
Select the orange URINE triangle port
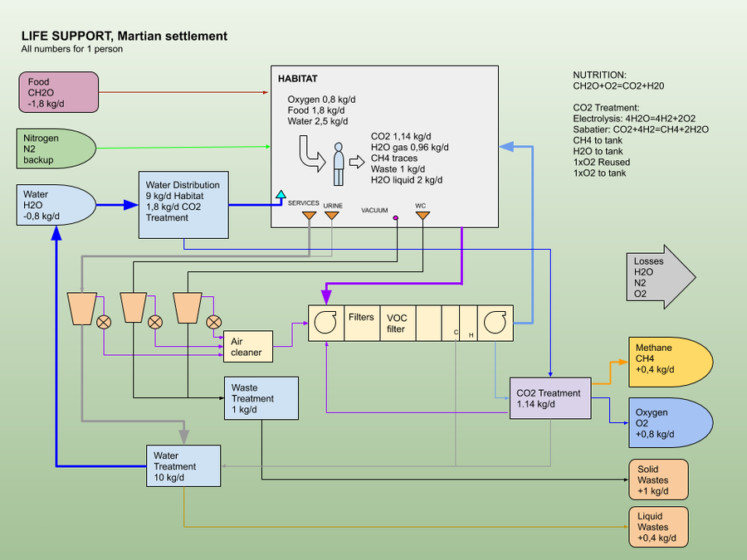point(332,217)
